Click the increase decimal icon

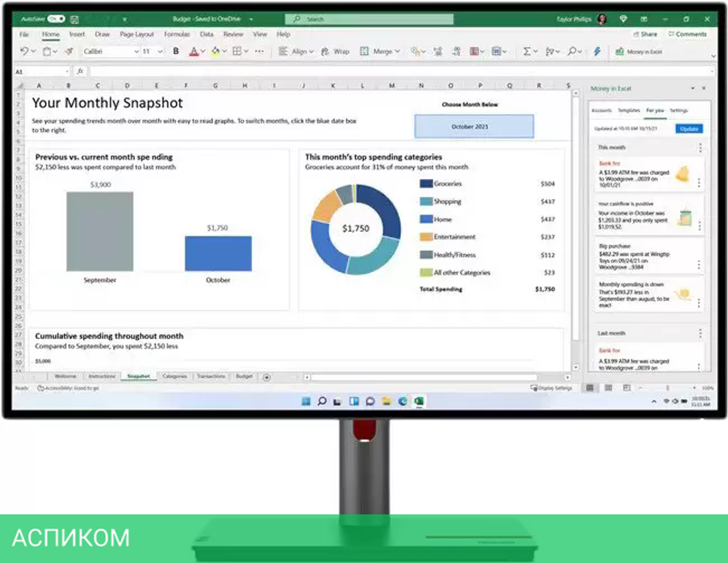tap(438, 52)
